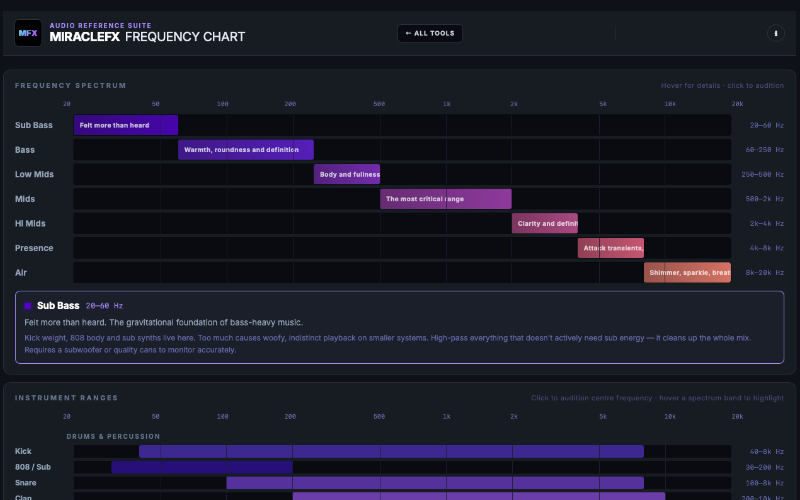Click the '20–60 Hz' value beside Sub Bass row

[766, 125]
